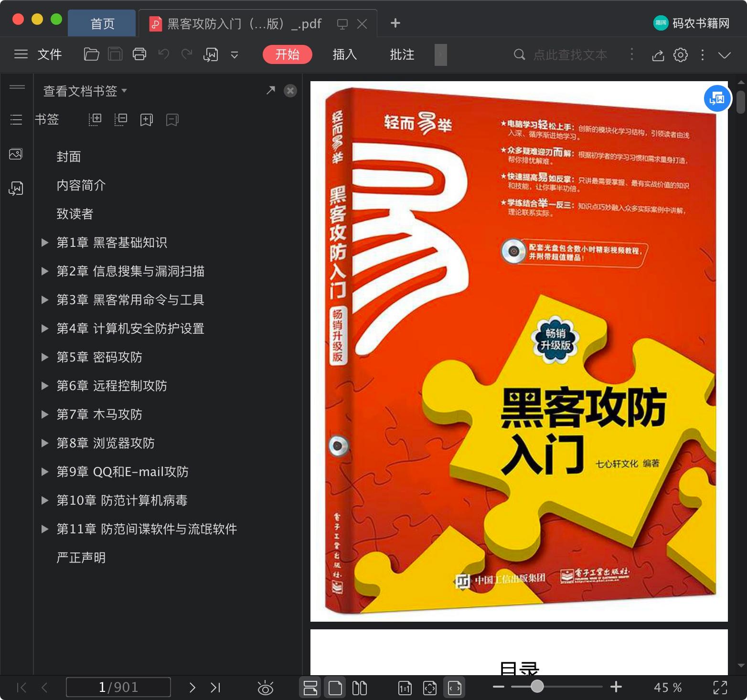Select the 开始 ribbon tab
Screen dimensions: 747x700
[x=288, y=54]
